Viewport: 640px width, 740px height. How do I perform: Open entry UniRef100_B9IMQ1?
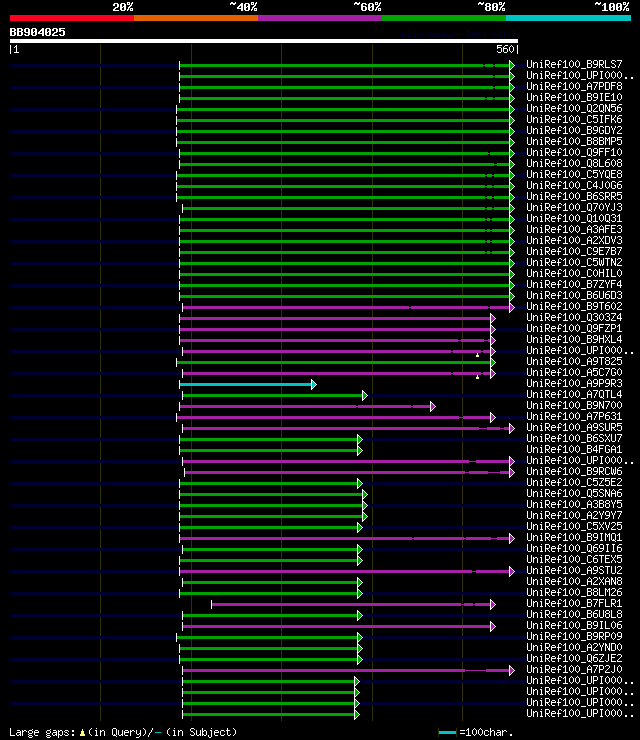(x=574, y=537)
